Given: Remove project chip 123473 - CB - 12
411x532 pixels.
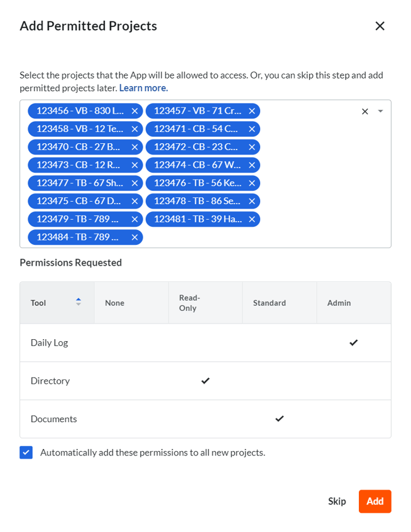Looking at the screenshot, I should coord(134,165).
